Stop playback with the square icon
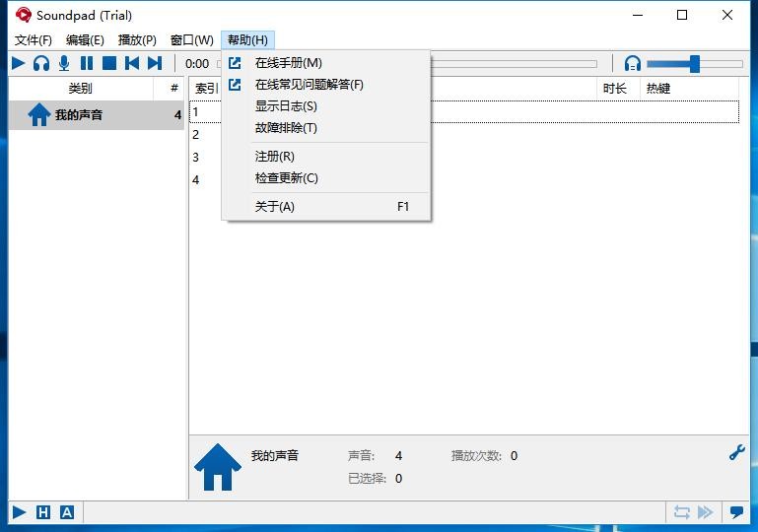Image resolution: width=758 pixels, height=532 pixels. point(109,63)
